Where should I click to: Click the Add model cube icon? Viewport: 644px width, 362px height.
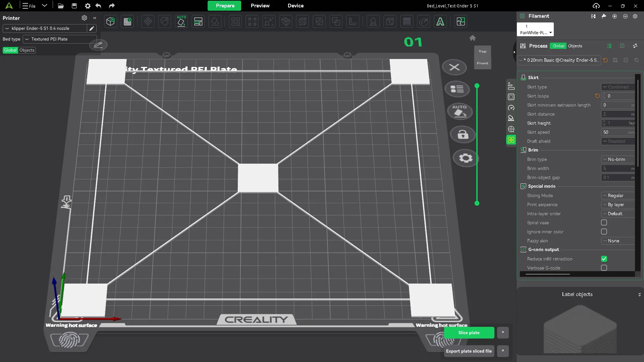(x=110, y=22)
